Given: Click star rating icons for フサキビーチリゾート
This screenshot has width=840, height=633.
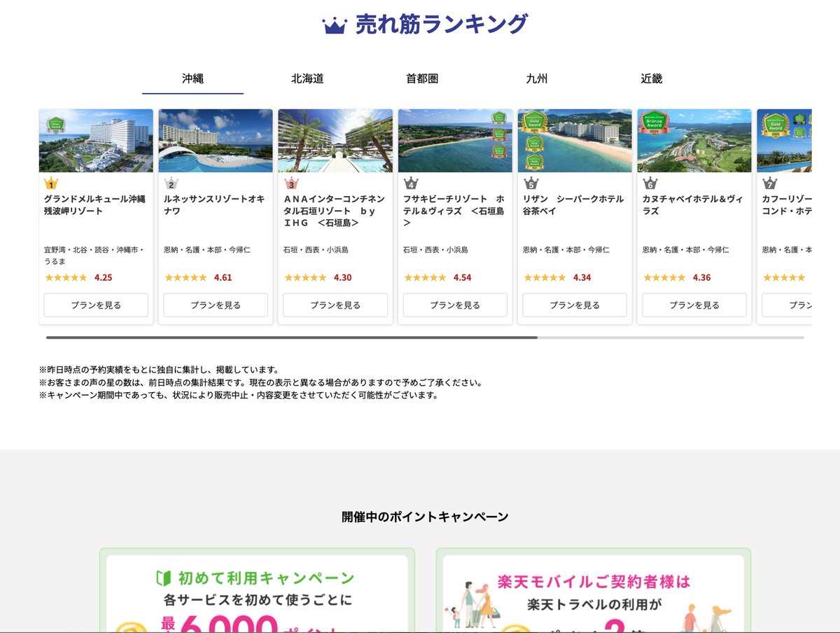Looking at the screenshot, I should click(x=425, y=277).
